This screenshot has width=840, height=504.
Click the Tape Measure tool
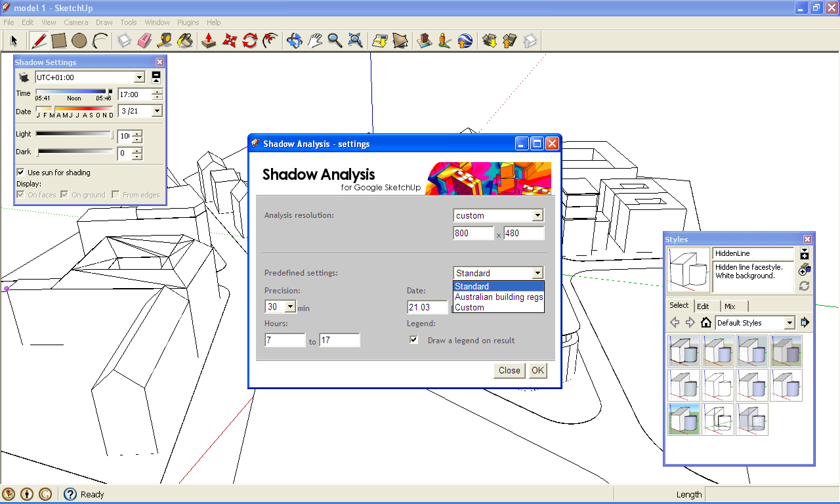tap(164, 41)
